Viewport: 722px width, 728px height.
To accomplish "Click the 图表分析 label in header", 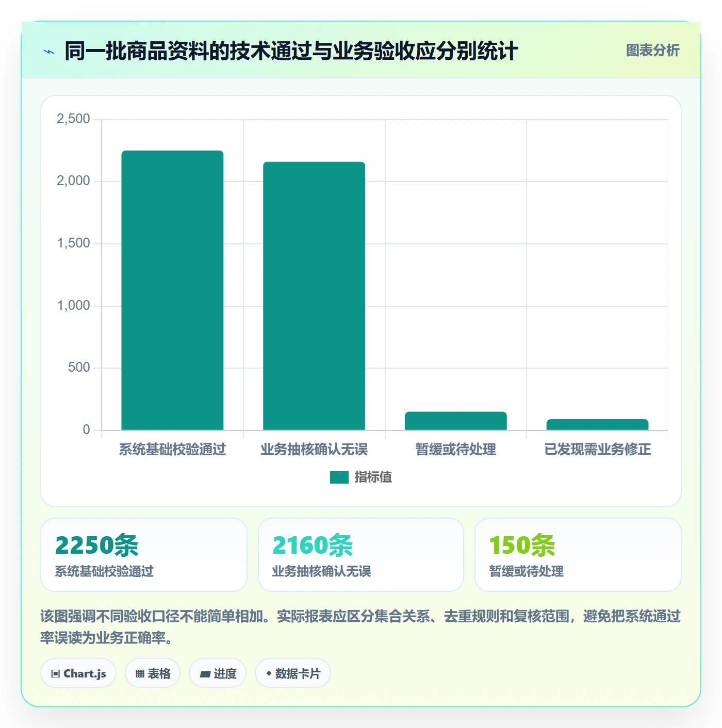I will pos(652,51).
